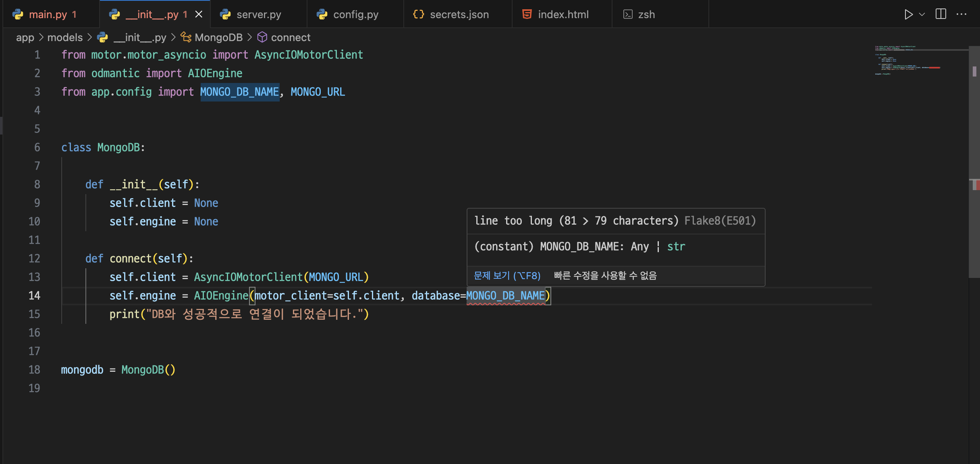
Task: Click the 'app' breadcrumb segment
Action: (x=25, y=37)
